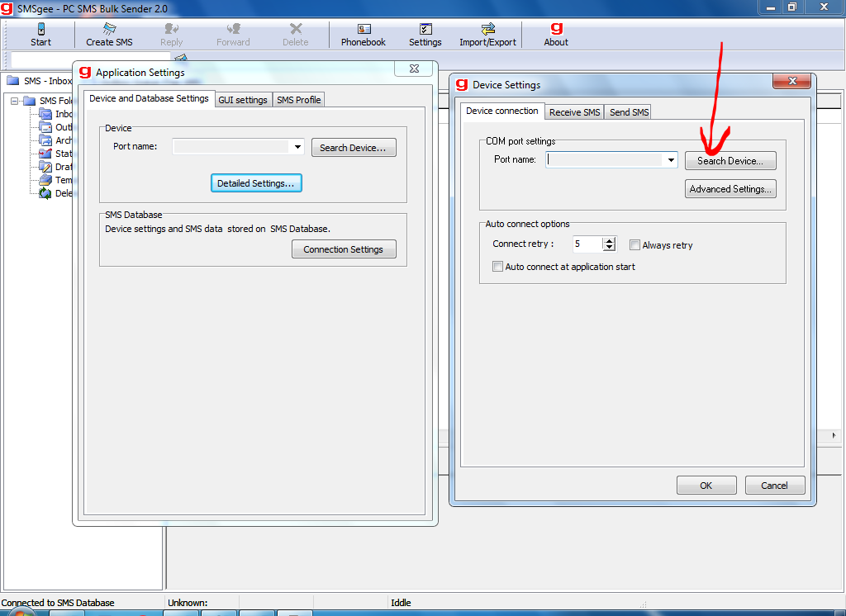The width and height of the screenshot is (846, 616).
Task: Click the 'Iddle' status bar entry
Action: pyautogui.click(x=401, y=603)
